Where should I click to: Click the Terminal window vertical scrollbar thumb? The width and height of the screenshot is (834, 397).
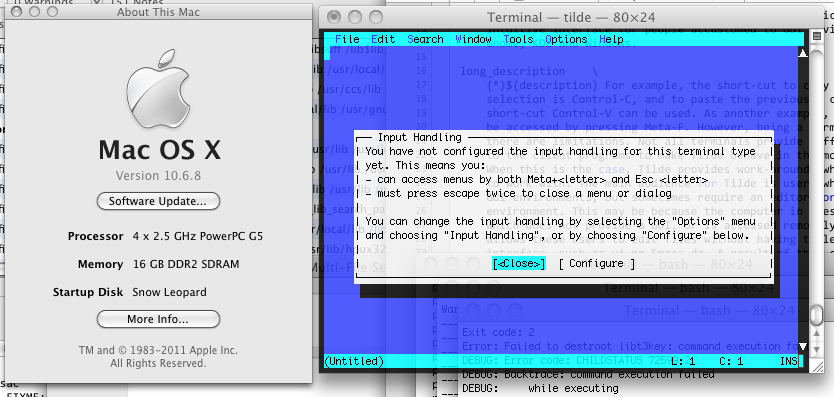(816, 315)
